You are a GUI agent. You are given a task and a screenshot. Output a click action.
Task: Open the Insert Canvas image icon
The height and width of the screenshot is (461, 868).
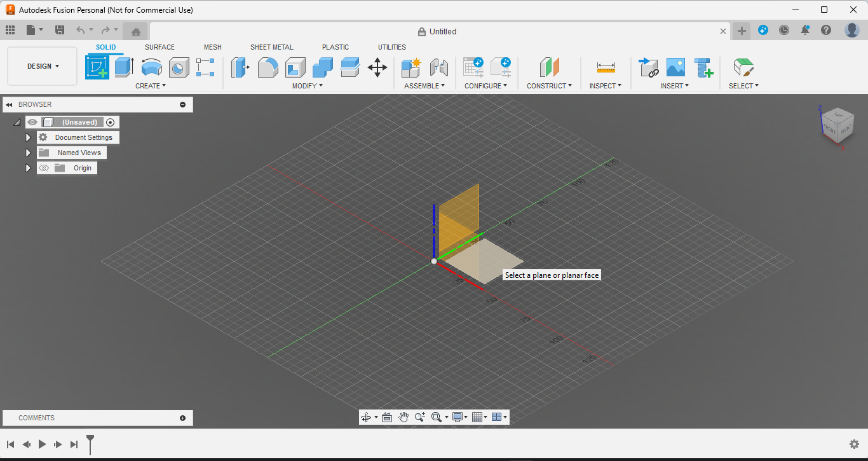pos(675,67)
